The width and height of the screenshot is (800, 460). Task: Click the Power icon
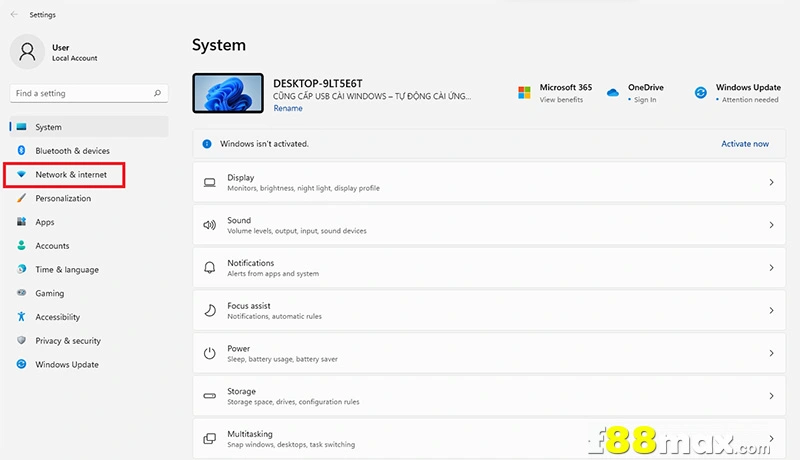(210, 353)
